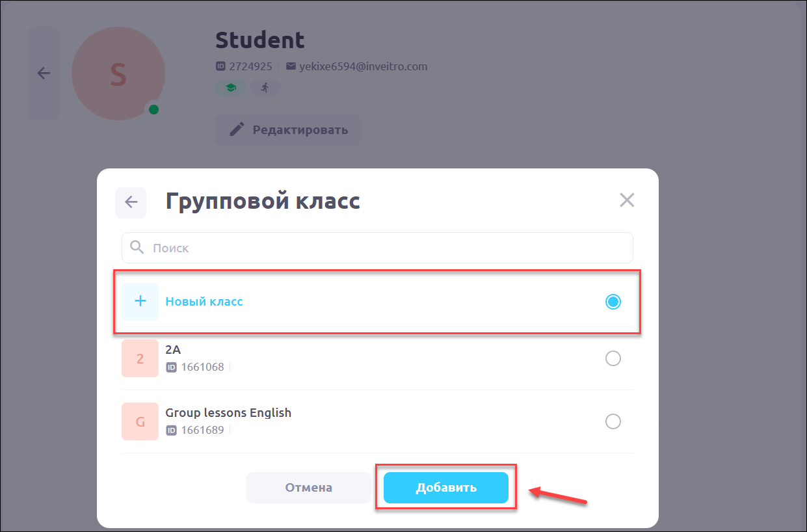Select the Новый класс radio button
807x532 pixels.
613,302
